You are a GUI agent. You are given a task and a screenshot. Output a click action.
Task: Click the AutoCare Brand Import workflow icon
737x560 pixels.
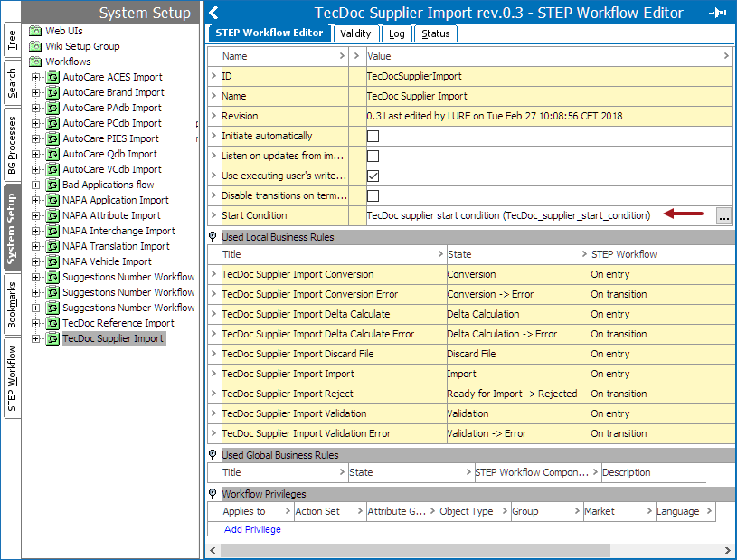click(52, 92)
